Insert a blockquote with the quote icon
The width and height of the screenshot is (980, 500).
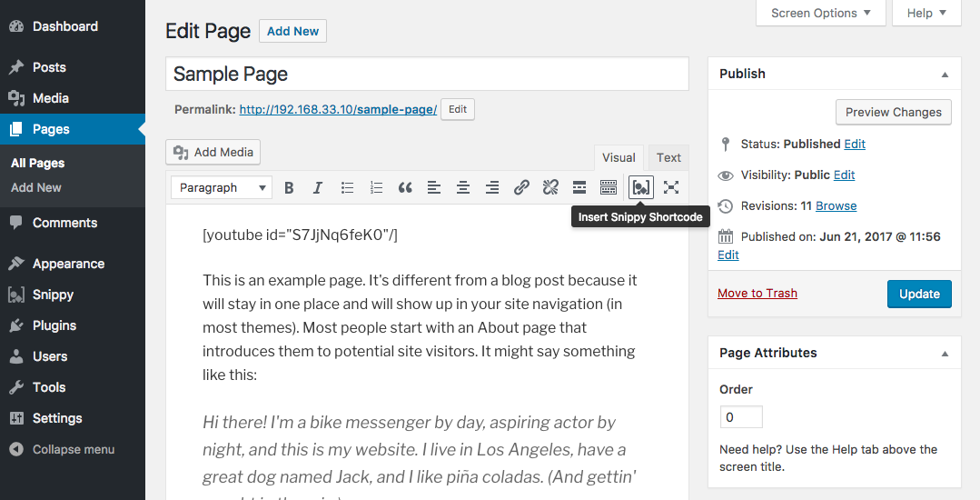coord(405,187)
